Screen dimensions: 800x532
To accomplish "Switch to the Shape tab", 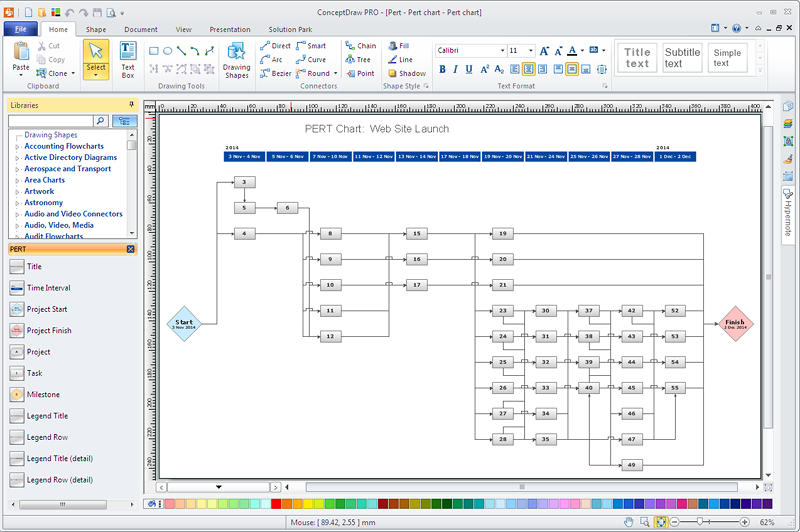I will click(96, 30).
